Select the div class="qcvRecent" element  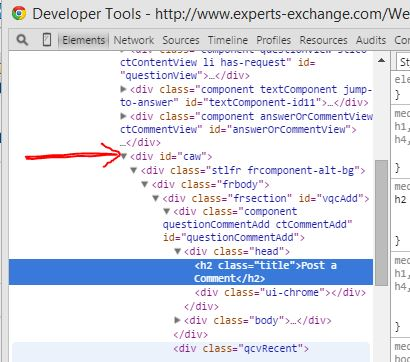(241, 348)
